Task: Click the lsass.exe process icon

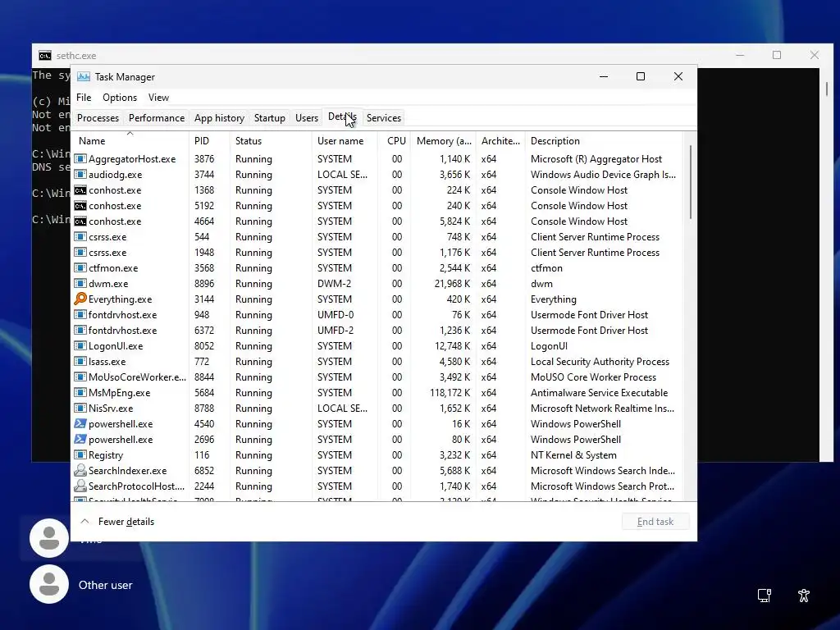Action: (x=80, y=362)
